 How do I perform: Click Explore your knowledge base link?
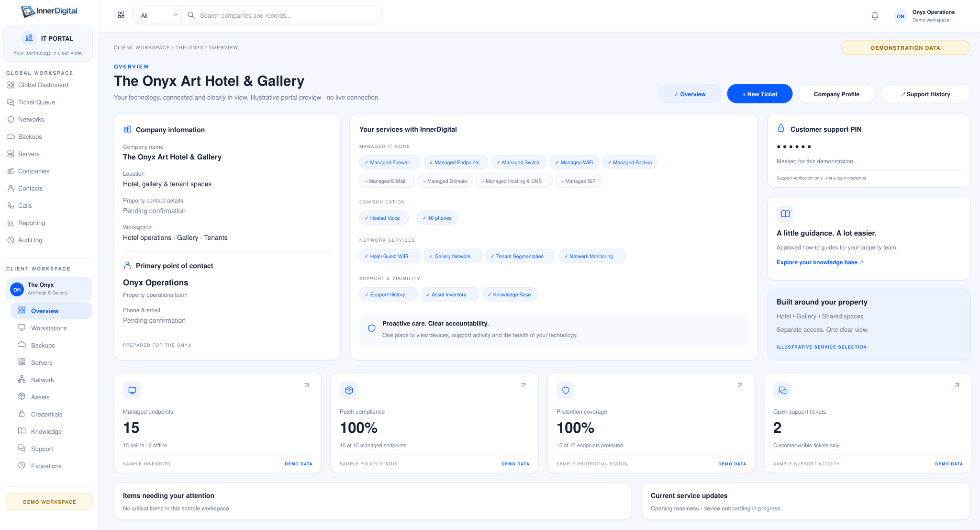[x=820, y=262]
